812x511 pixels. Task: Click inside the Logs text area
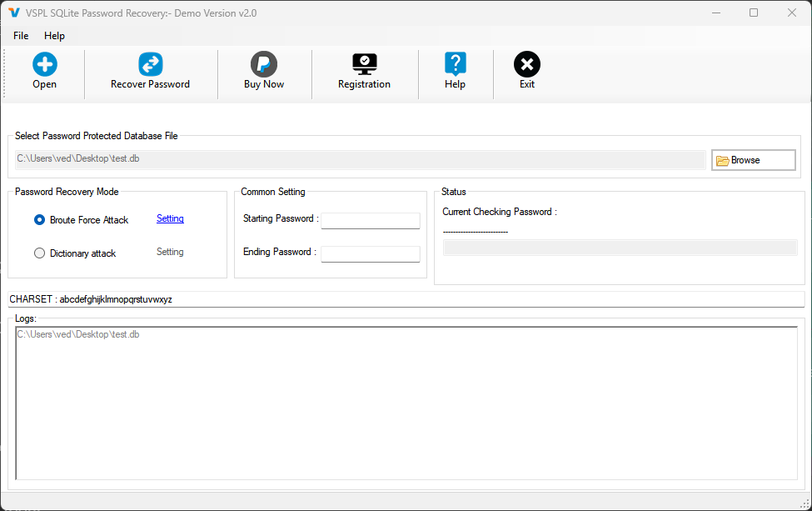pyautogui.click(x=406, y=403)
